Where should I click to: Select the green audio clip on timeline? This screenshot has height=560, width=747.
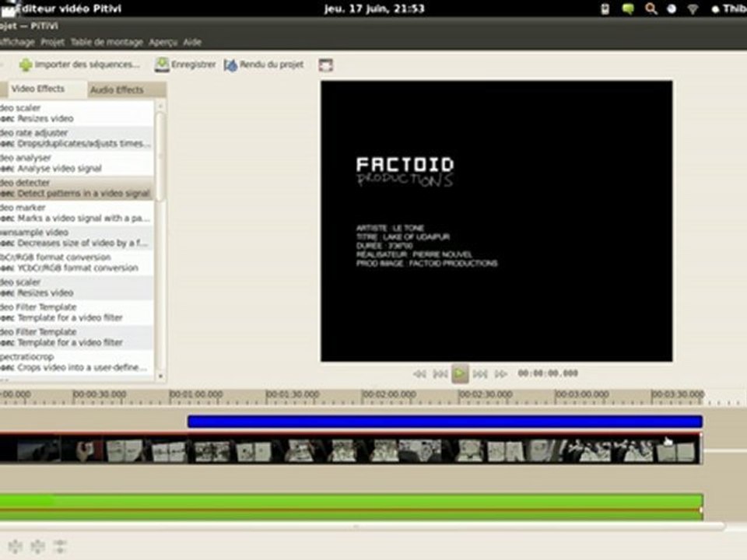[351, 507]
